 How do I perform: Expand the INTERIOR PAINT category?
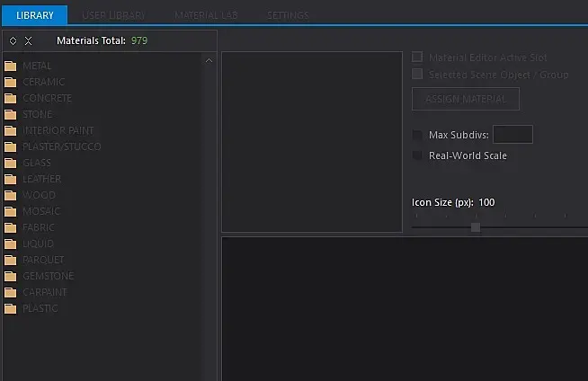pyautogui.click(x=58, y=130)
